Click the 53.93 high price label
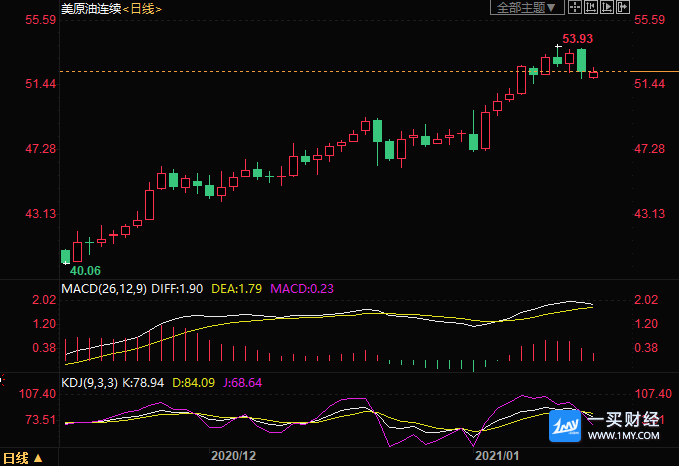The image size is (679, 466). click(577, 39)
